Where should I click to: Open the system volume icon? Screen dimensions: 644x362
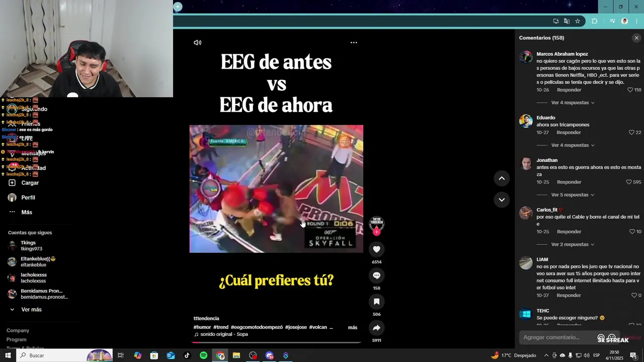[586, 355]
